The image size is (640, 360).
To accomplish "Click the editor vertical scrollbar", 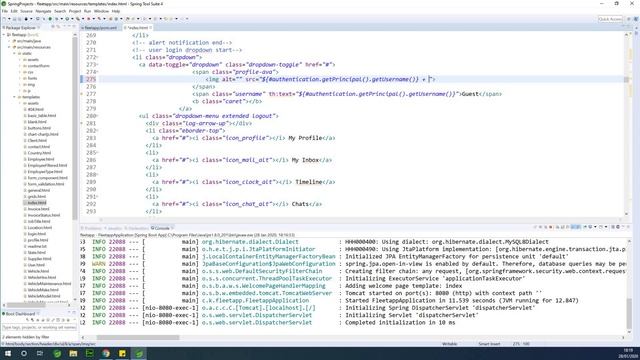I will click(626, 124).
